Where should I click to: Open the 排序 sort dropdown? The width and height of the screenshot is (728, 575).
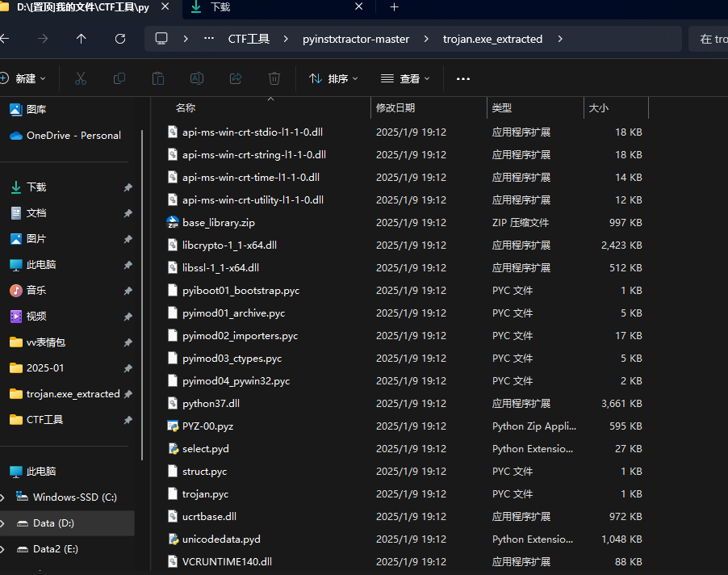pos(333,78)
